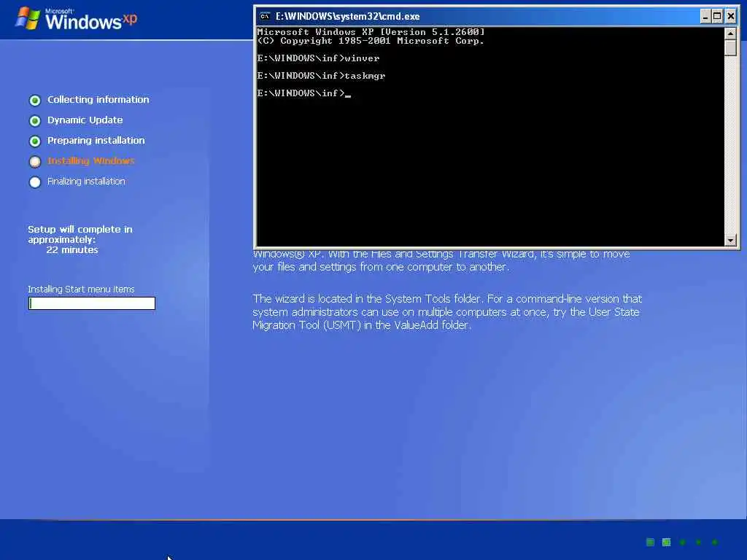Screen dimensions: 747x560
Task: Click the 'Finalizing installation' label
Action: tap(86, 182)
